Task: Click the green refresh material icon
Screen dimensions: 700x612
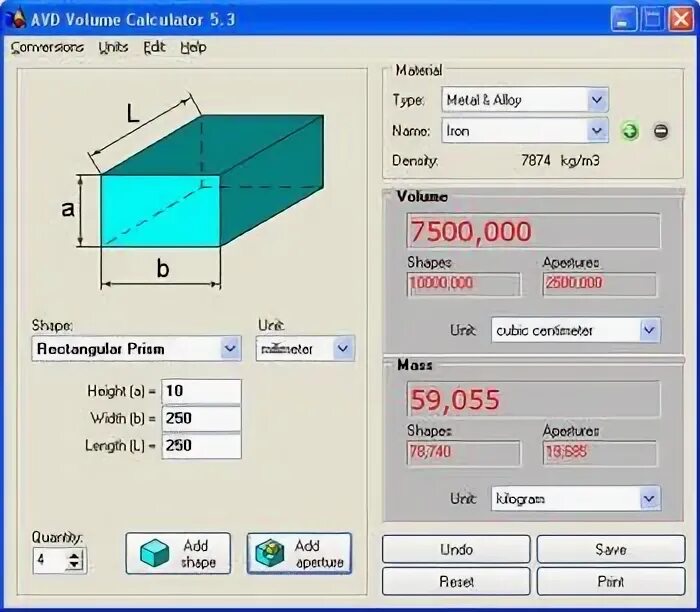Action: point(630,131)
